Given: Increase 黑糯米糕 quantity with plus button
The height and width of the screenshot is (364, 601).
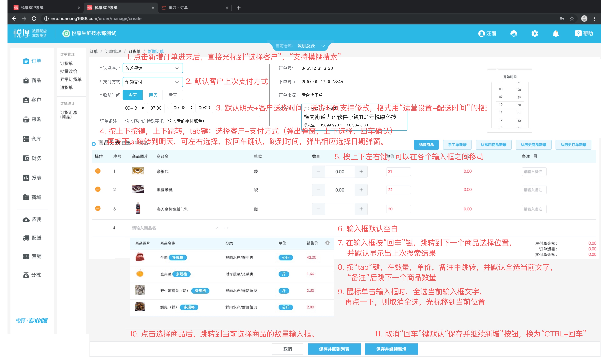Looking at the screenshot, I should [x=361, y=190].
